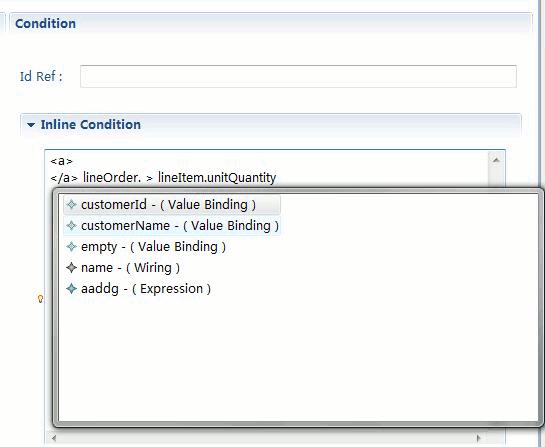Click the editor's vertical scrollbar up arrow
Screen dimensions: 545x447
[x=496, y=160]
